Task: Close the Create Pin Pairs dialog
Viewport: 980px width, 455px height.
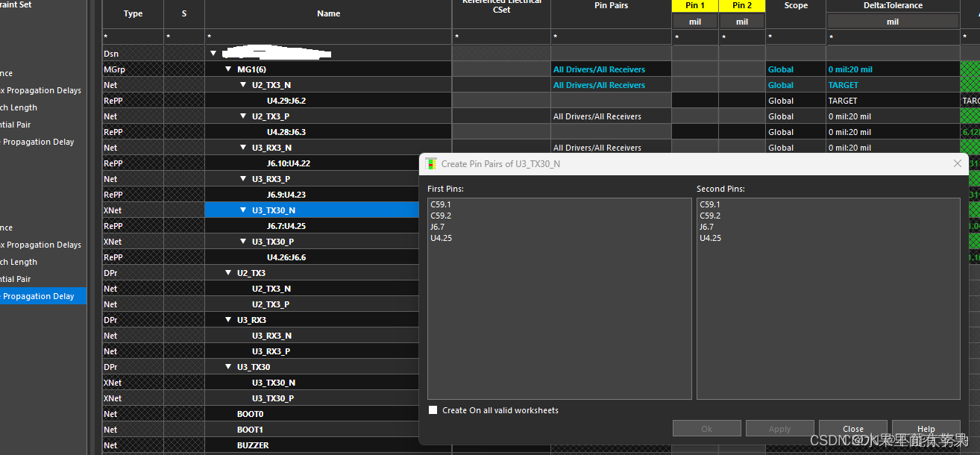Action: coord(958,163)
